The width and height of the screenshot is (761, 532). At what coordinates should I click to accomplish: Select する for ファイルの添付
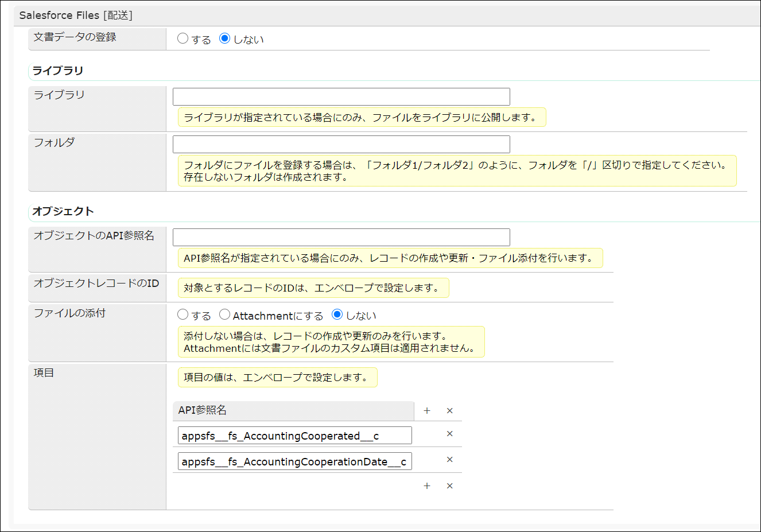(x=183, y=314)
